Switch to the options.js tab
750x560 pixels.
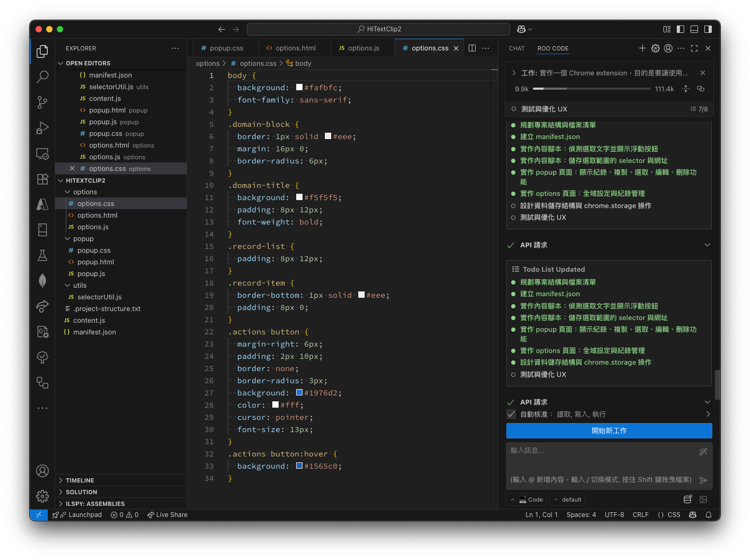(363, 48)
